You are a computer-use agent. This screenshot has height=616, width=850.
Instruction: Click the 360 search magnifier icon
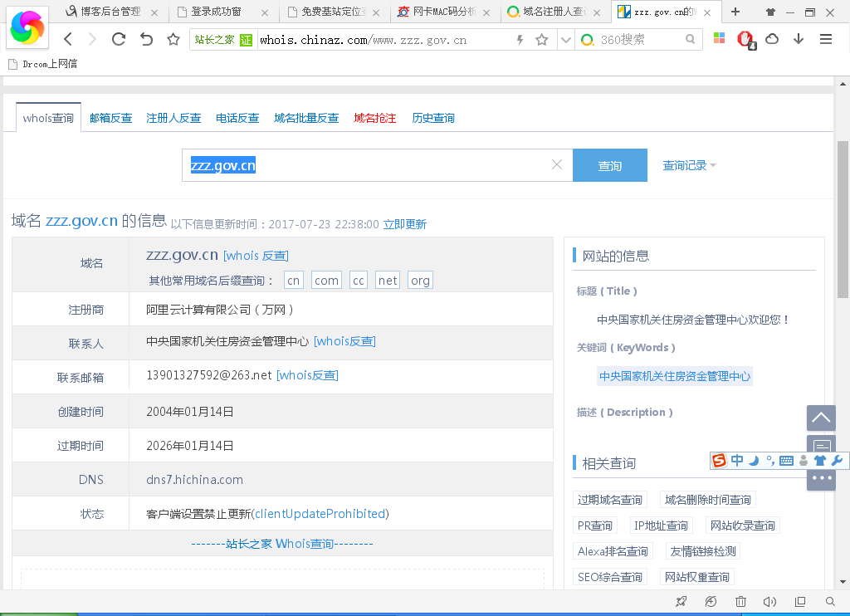pyautogui.click(x=690, y=40)
